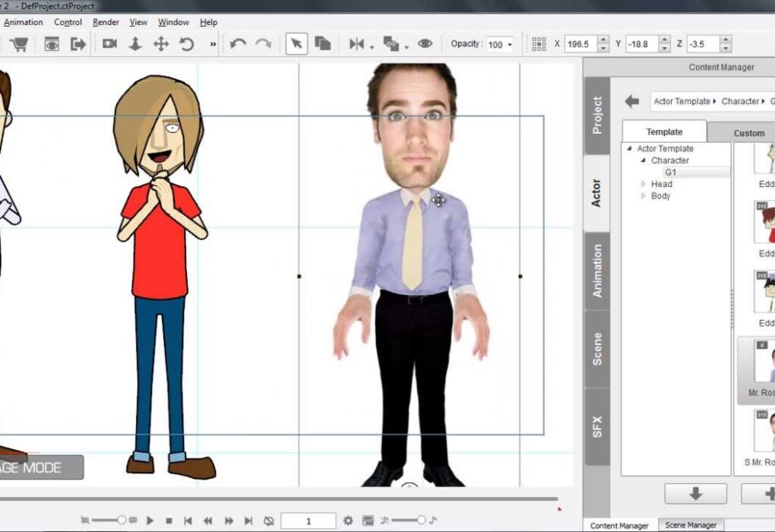
Task: Open the link tool dropdown arrow
Action: [406, 47]
